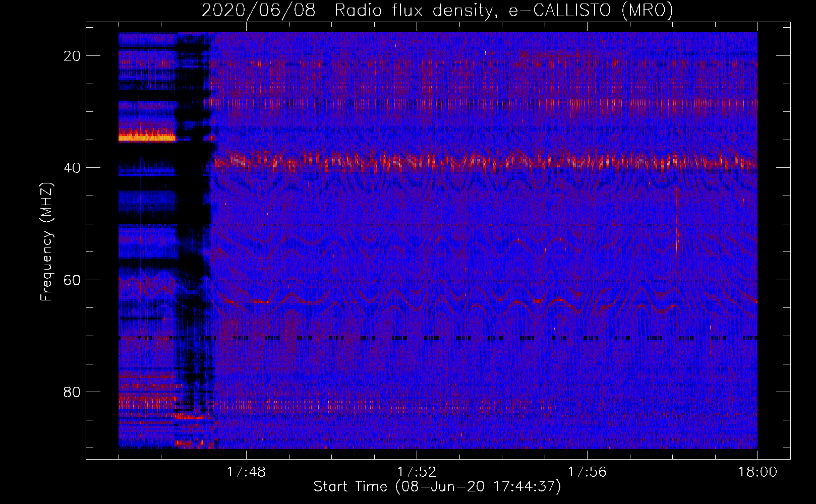Click the 'Start Time (08-Jun-20 17:44:37)' axis label
816x504 pixels.
click(437, 487)
